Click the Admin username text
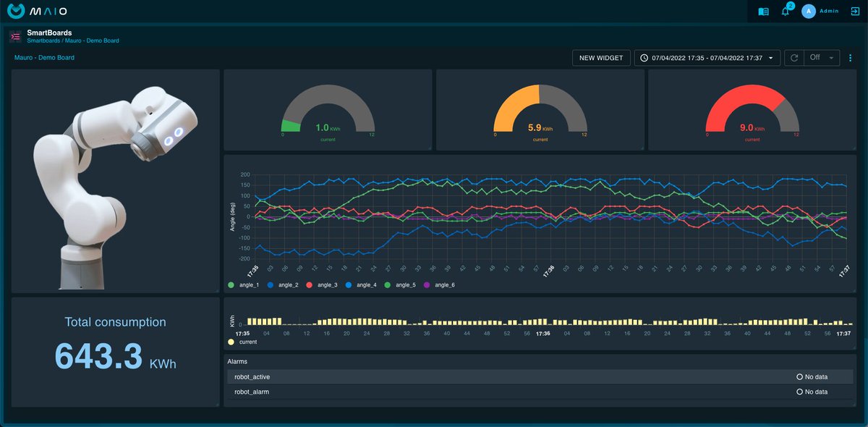 pos(830,12)
